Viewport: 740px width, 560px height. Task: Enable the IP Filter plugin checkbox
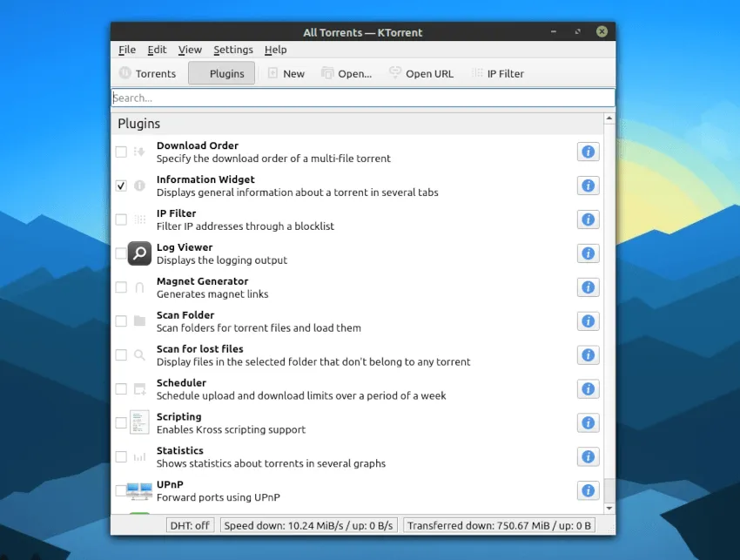pos(121,219)
